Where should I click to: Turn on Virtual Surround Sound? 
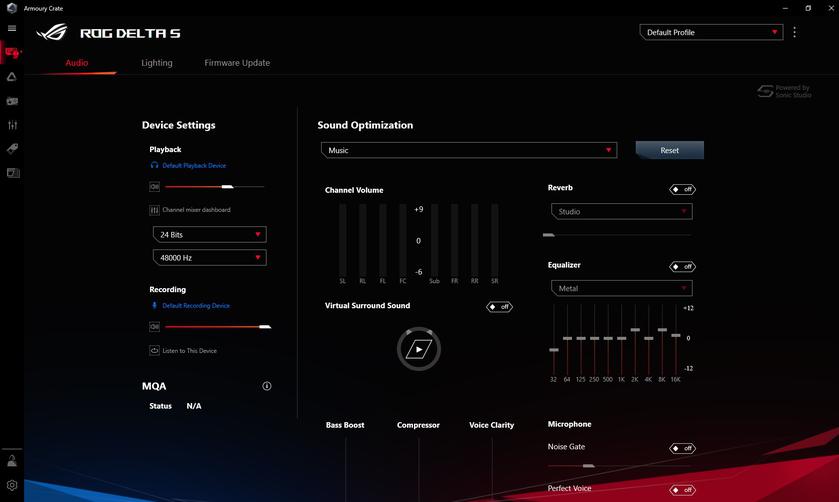pos(499,306)
